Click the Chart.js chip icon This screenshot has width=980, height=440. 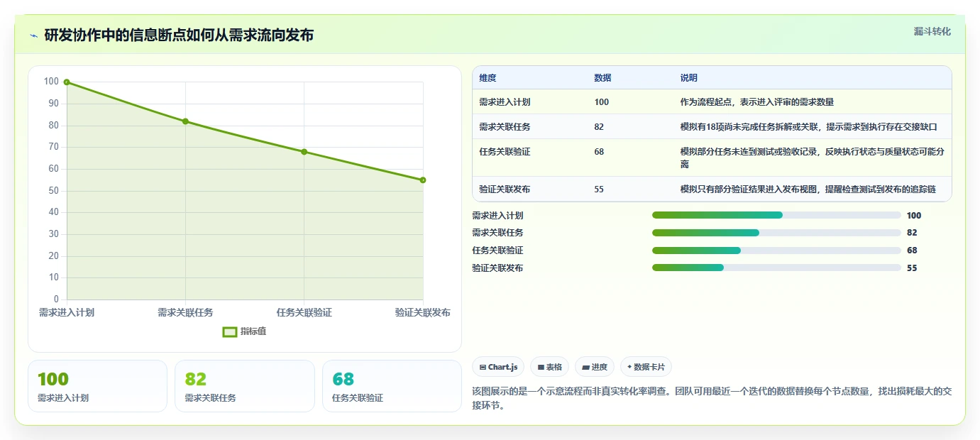pyautogui.click(x=483, y=368)
